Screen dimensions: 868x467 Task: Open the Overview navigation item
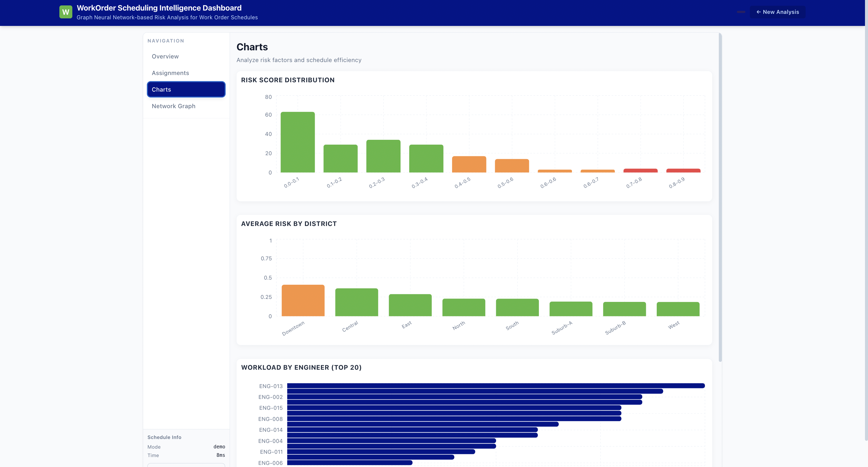tap(165, 56)
